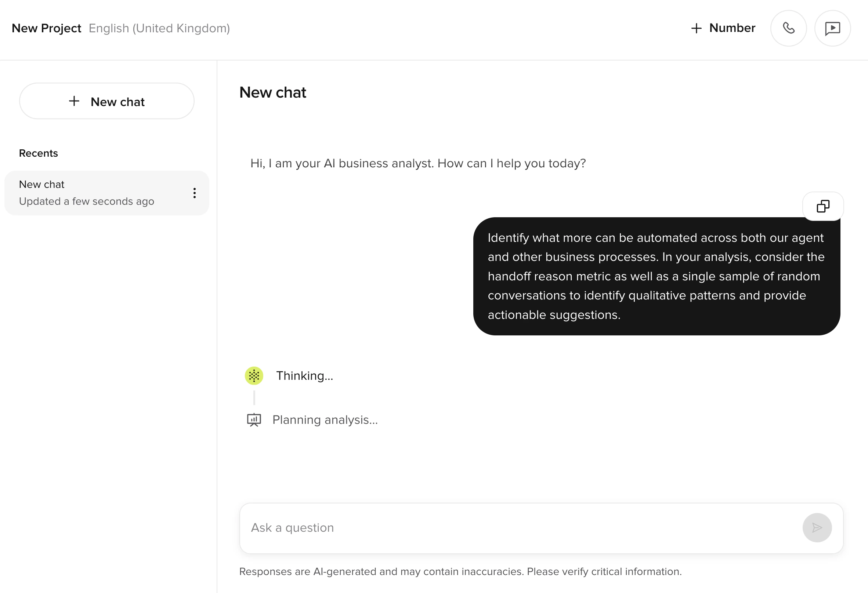
Task: Focus the Ask a question field
Action: [519, 527]
